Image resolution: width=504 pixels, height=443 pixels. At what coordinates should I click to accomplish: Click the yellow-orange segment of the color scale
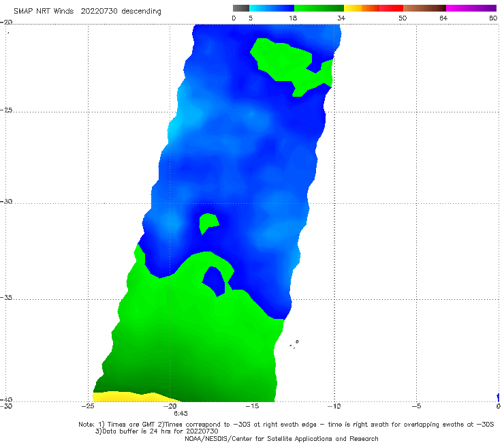(361, 8)
